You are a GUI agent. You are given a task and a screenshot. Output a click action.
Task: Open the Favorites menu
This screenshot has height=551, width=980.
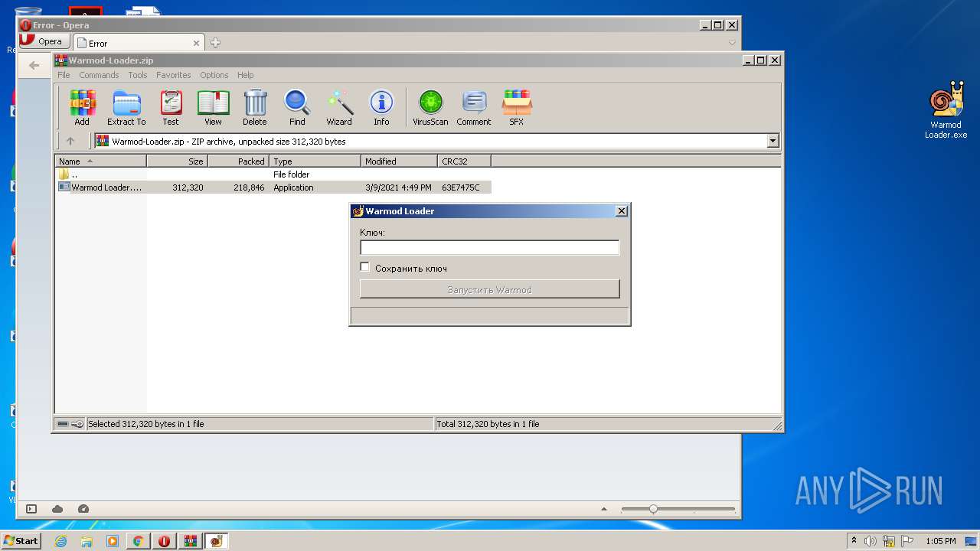coord(174,75)
